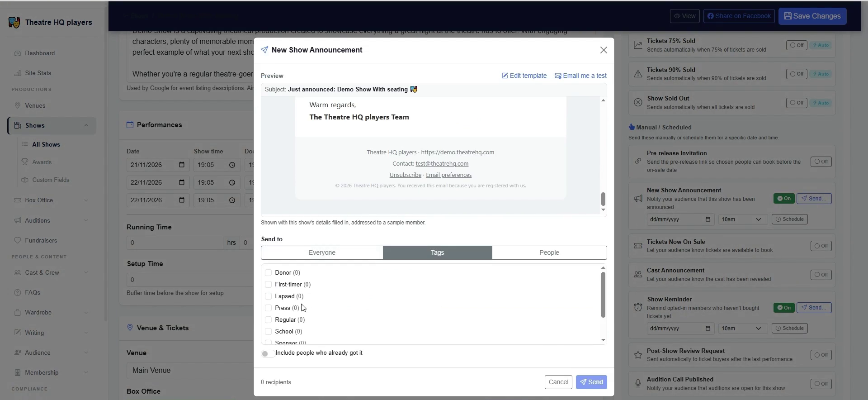Screen dimensions: 868x400
Task: Check the First-timer tag checkbox
Action: click(269, 284)
